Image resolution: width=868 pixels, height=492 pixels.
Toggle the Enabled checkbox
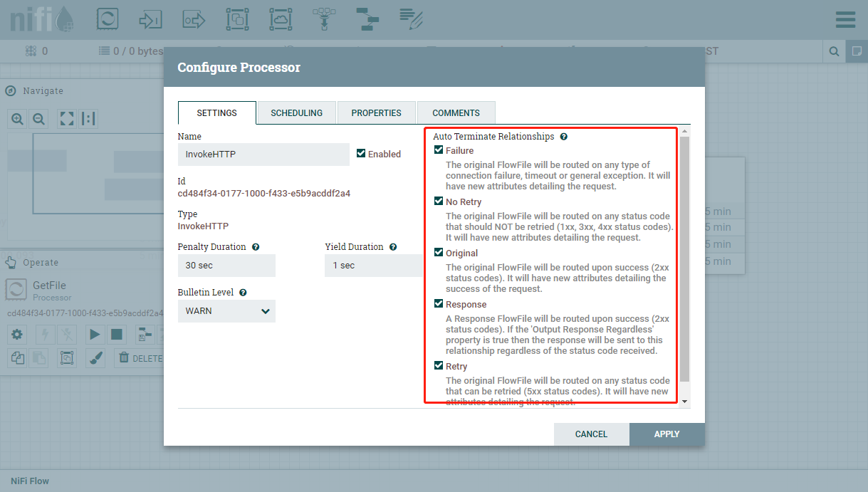[361, 153]
